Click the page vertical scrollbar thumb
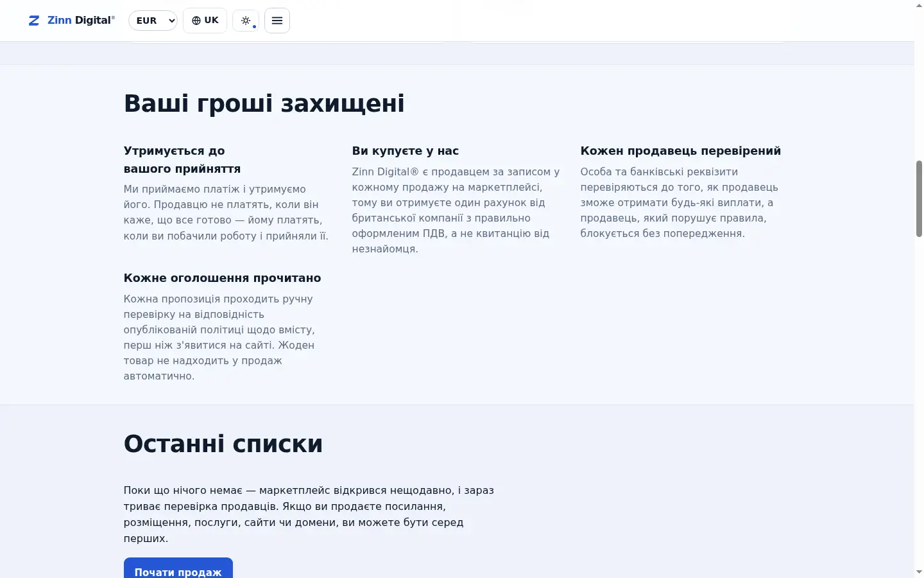924x578 pixels. [919, 198]
